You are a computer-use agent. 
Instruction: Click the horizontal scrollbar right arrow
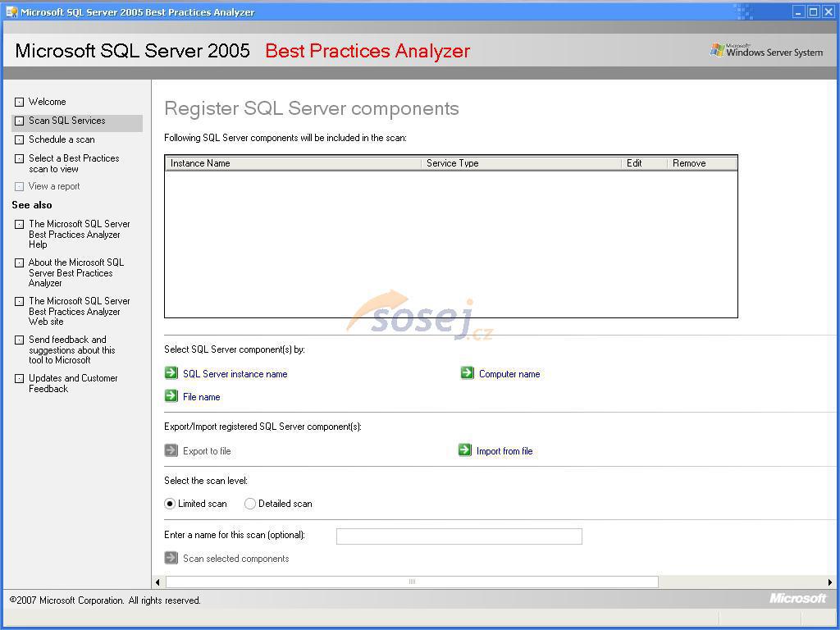[x=830, y=582]
